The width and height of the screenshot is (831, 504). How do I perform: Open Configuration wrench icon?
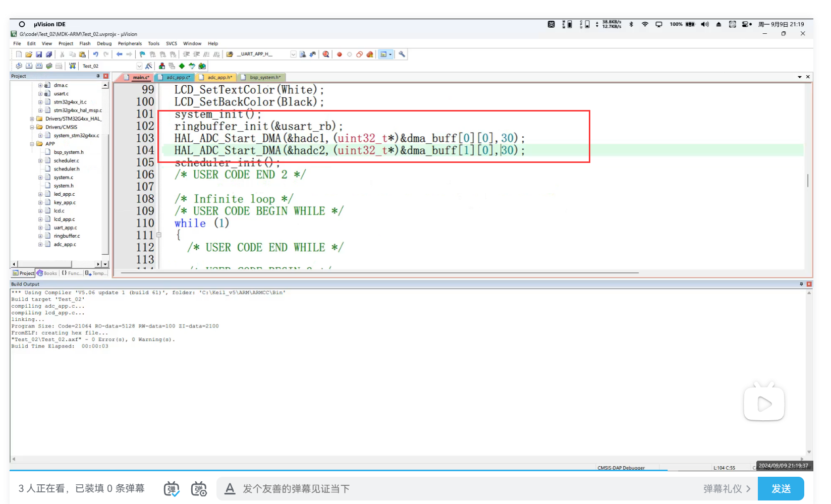402,54
